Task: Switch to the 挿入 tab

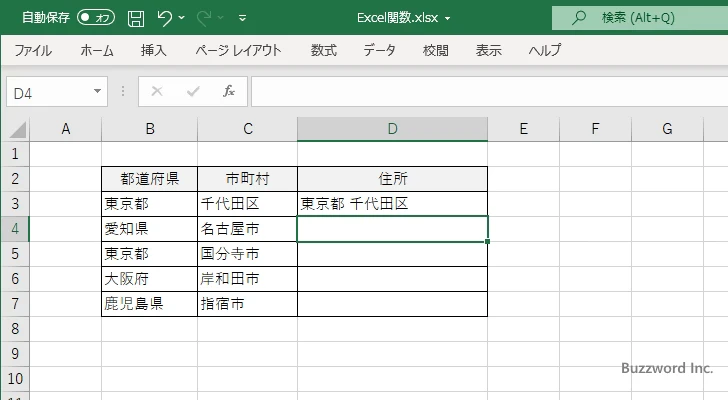Action: [x=154, y=50]
